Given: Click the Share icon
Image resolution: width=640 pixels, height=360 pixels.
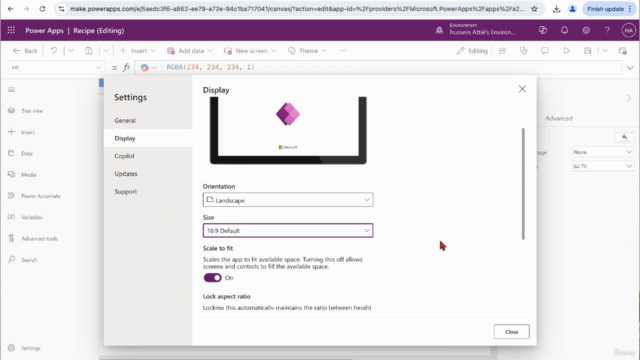Looking at the screenshot, I should 502,51.
